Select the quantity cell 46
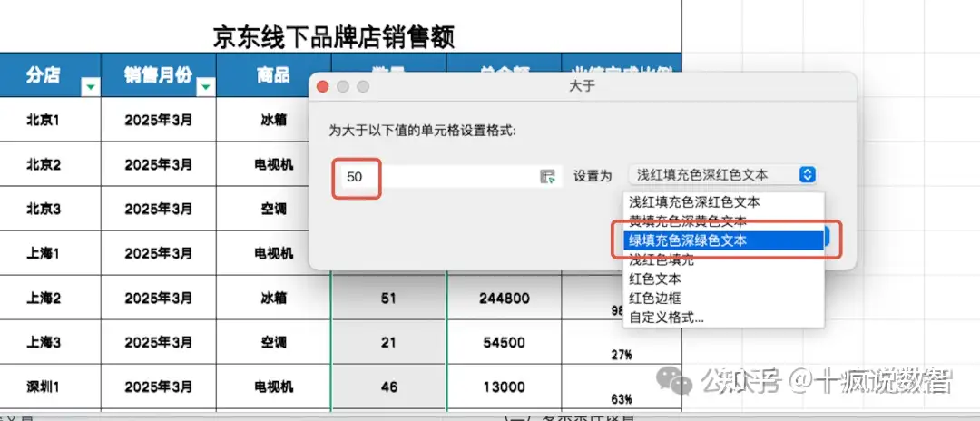 point(388,387)
